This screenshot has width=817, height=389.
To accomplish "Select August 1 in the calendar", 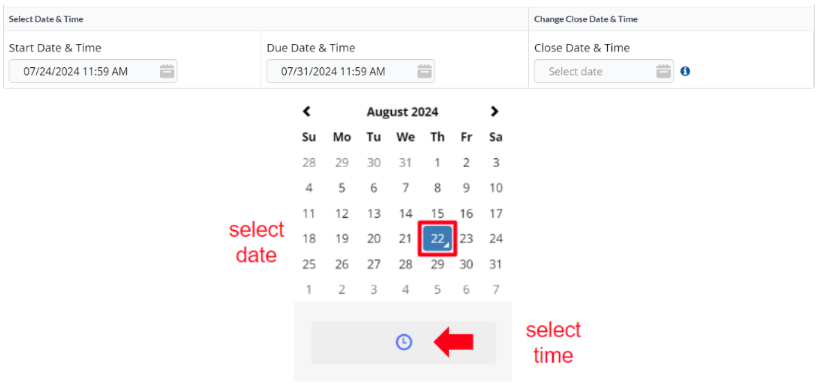I will coord(438,163).
